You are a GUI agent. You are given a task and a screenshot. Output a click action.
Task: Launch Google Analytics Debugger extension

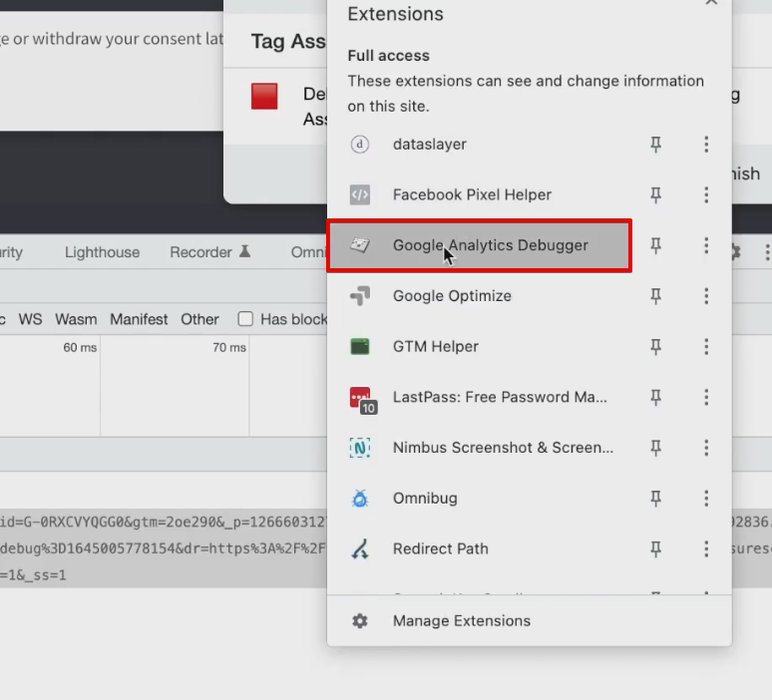[x=479, y=245]
